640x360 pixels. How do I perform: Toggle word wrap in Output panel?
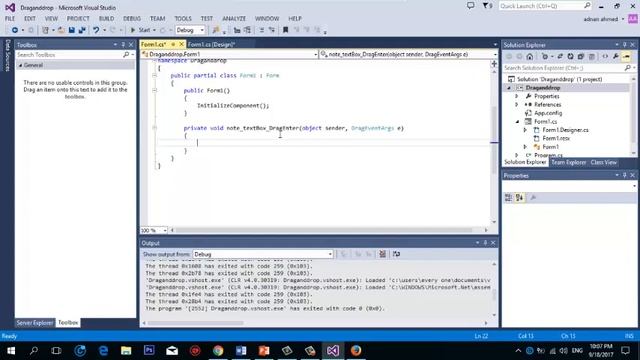(x=396, y=254)
